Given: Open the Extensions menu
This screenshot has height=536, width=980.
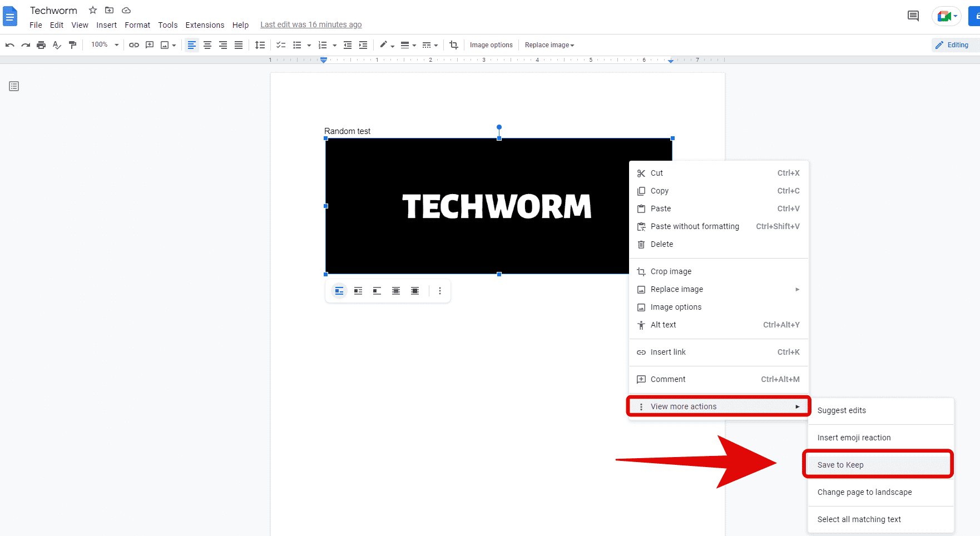Looking at the screenshot, I should (205, 25).
